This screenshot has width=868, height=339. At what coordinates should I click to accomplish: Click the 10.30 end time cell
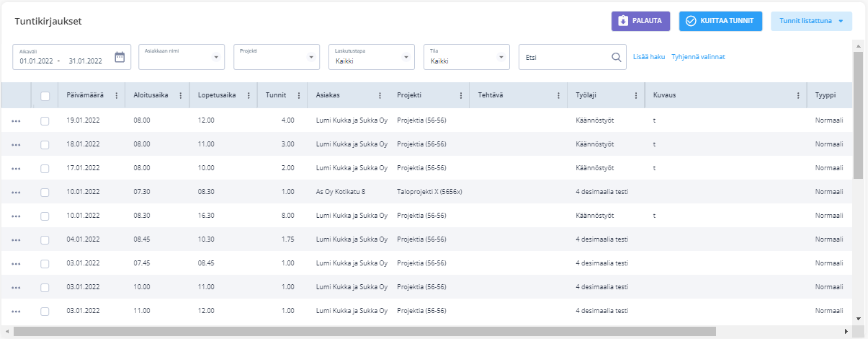tap(206, 239)
